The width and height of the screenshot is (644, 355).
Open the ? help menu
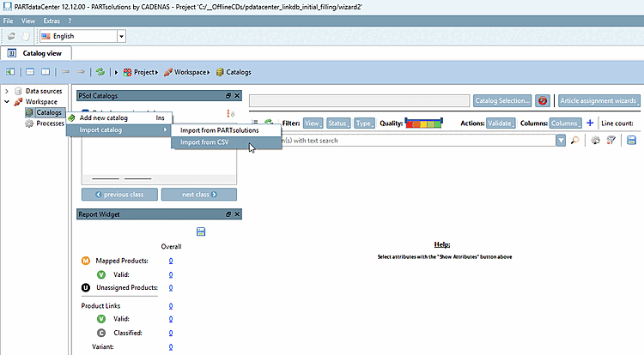(70, 21)
